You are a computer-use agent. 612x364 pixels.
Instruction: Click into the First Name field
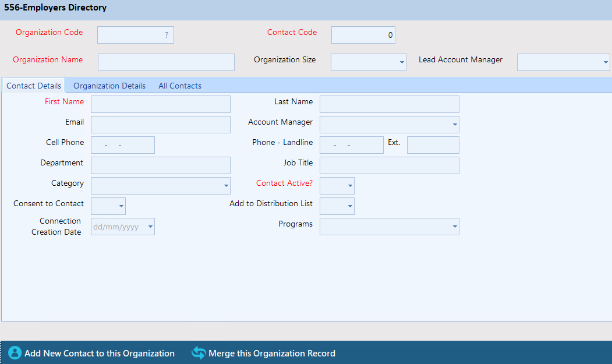[161, 104]
